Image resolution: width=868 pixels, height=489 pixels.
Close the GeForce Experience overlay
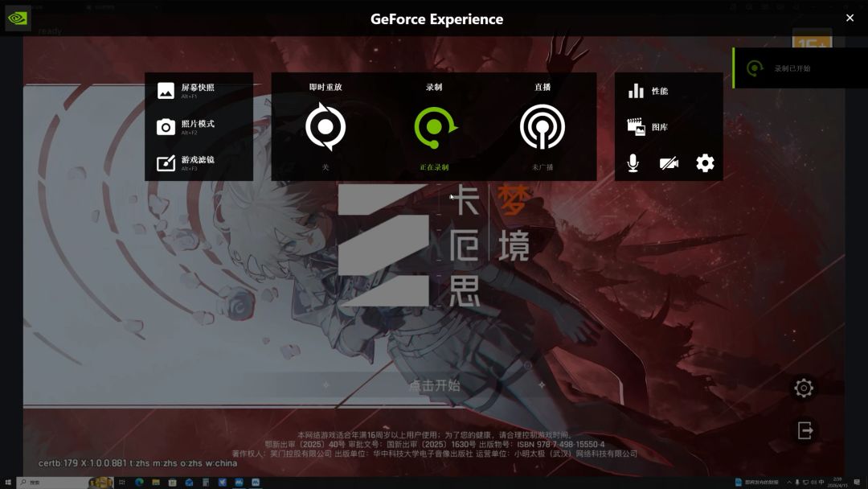[x=850, y=18]
